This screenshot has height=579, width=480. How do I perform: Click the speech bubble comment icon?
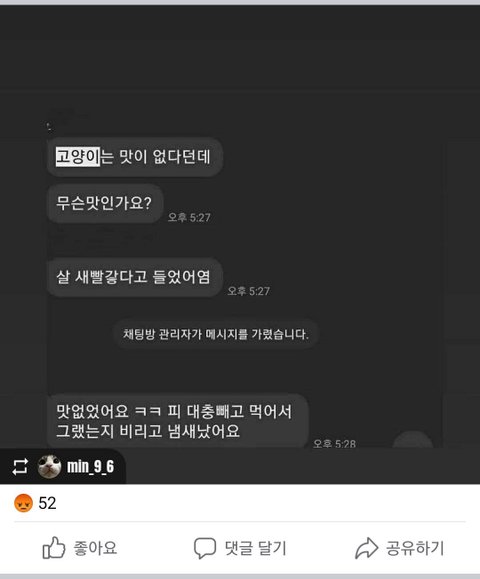(205, 548)
